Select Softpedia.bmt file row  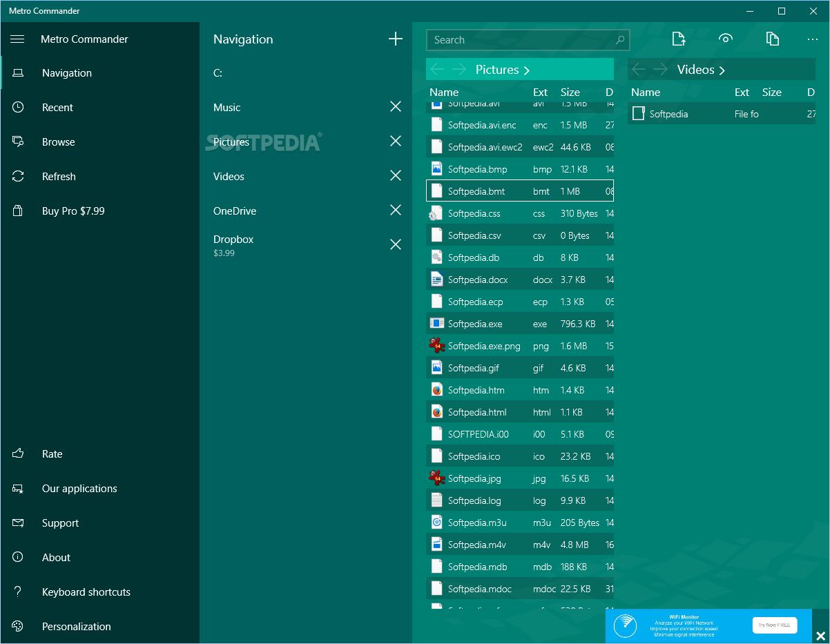point(520,191)
